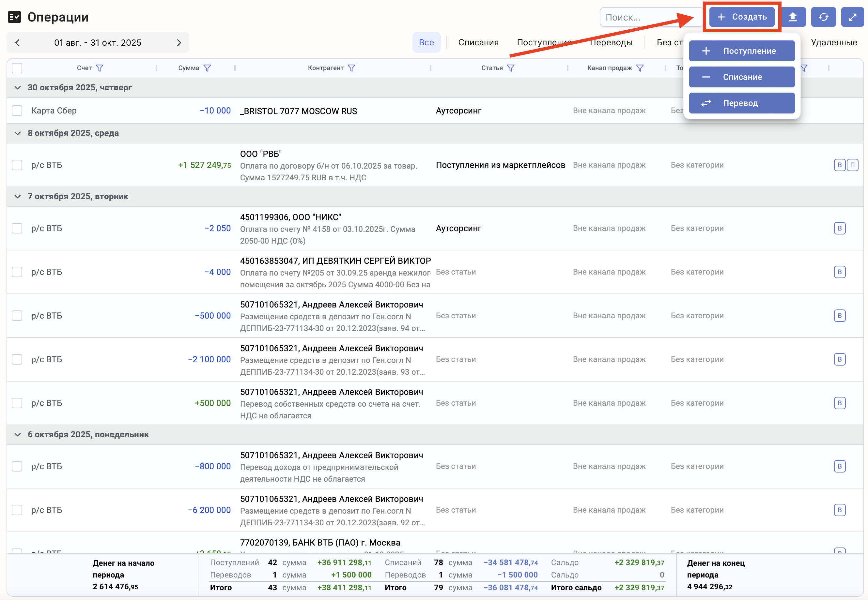Open the Счет column filter icon
The width and height of the screenshot is (868, 600).
click(x=99, y=68)
